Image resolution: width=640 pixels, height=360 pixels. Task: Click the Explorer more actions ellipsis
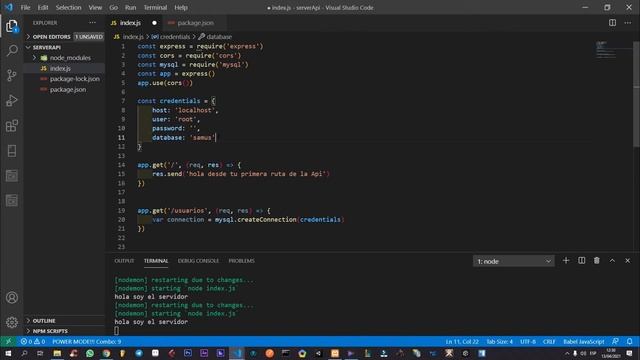pos(93,23)
